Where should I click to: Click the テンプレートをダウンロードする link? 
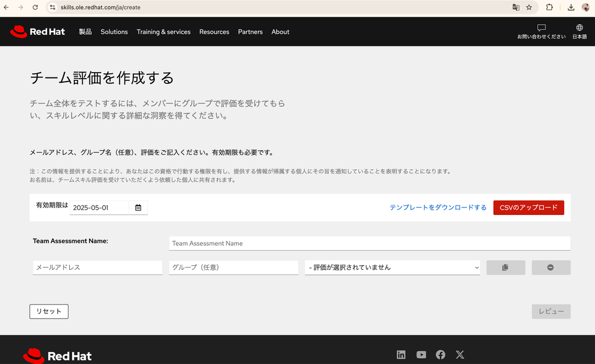438,207
